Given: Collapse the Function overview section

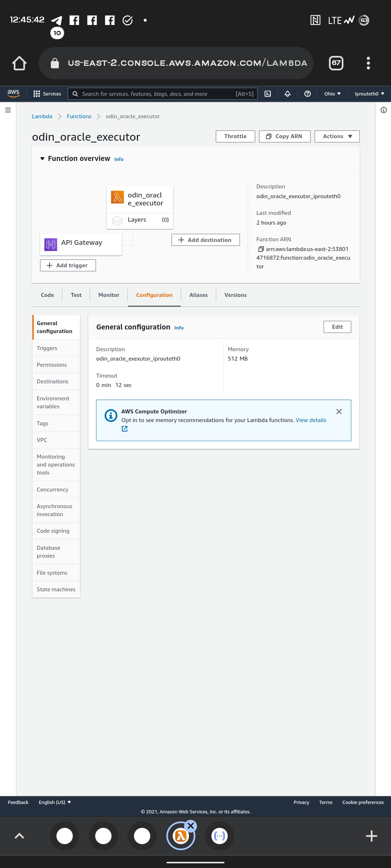Looking at the screenshot, I should pyautogui.click(x=42, y=159).
